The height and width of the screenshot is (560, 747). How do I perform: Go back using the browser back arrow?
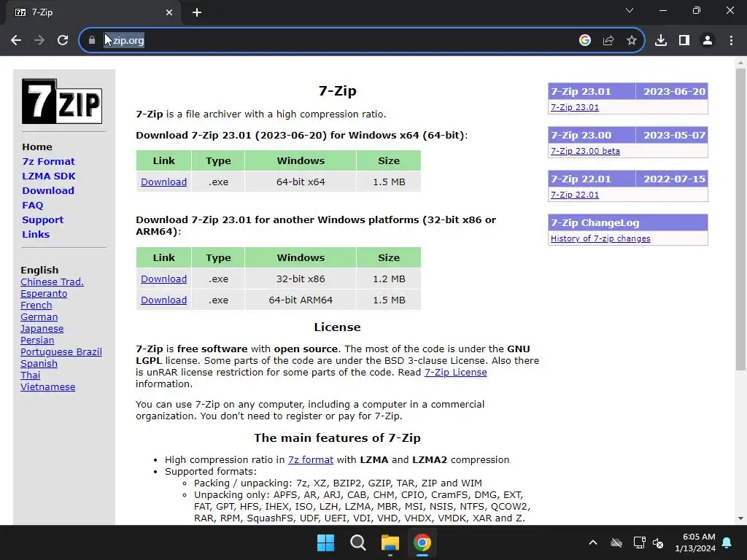point(16,41)
